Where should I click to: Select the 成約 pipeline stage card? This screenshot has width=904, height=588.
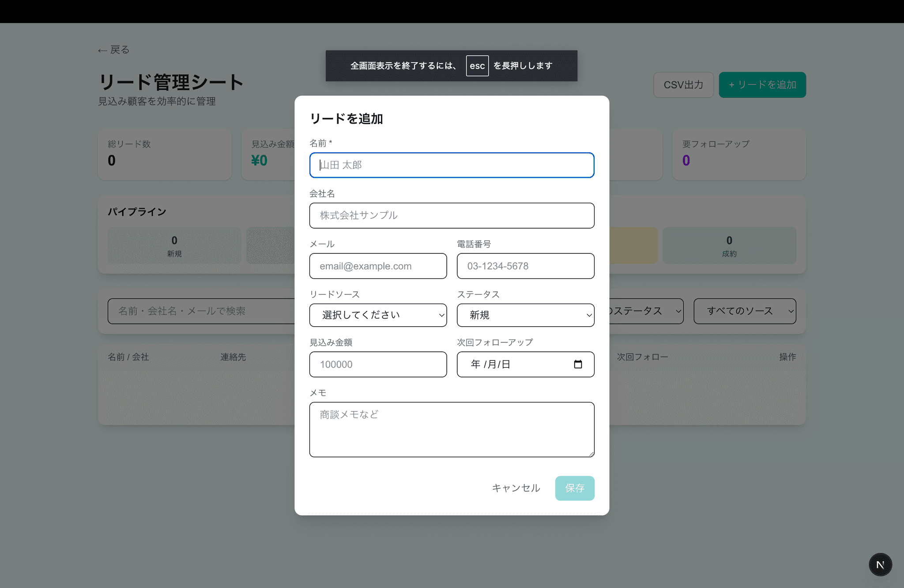(729, 245)
